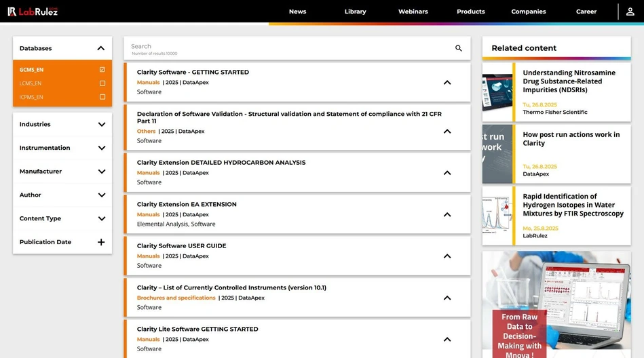644x358 pixels.
Task: Click the post run actions article thumbnail
Action: tap(497, 154)
